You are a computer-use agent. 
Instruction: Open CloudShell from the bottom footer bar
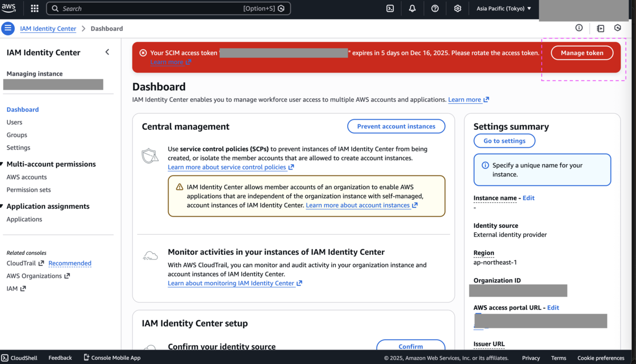click(x=19, y=358)
